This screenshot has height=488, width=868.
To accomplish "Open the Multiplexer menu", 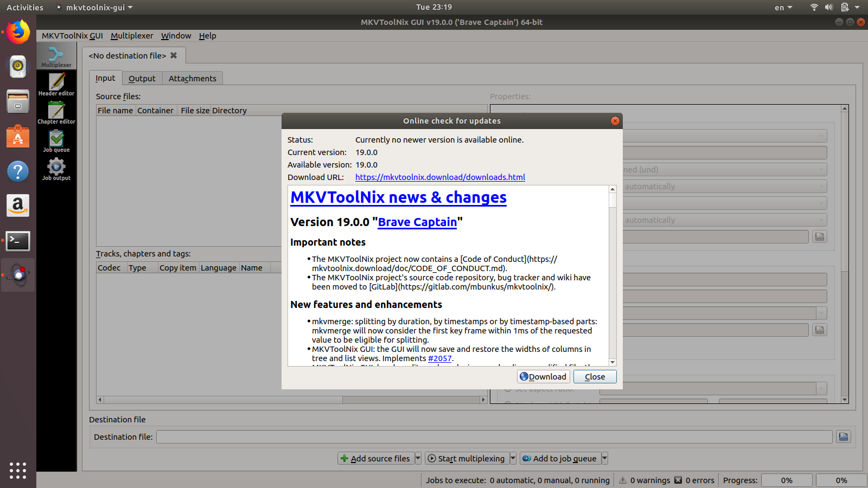I will click(x=132, y=36).
